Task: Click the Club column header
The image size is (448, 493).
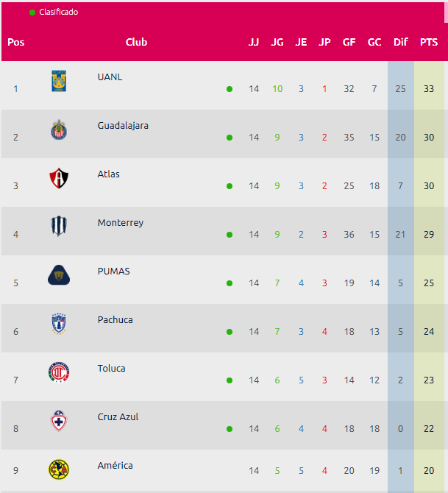Action: pyautogui.click(x=136, y=42)
